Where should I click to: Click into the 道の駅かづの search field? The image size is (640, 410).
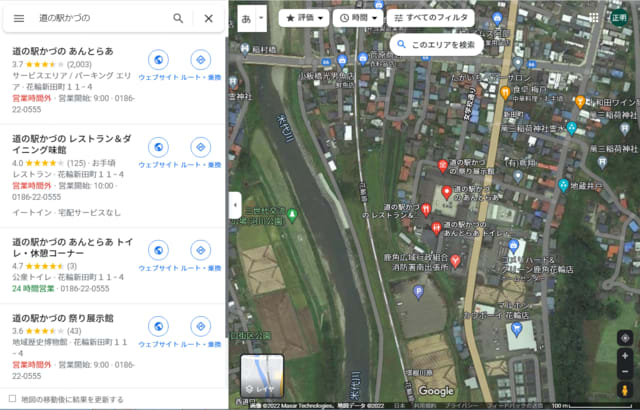[102, 18]
